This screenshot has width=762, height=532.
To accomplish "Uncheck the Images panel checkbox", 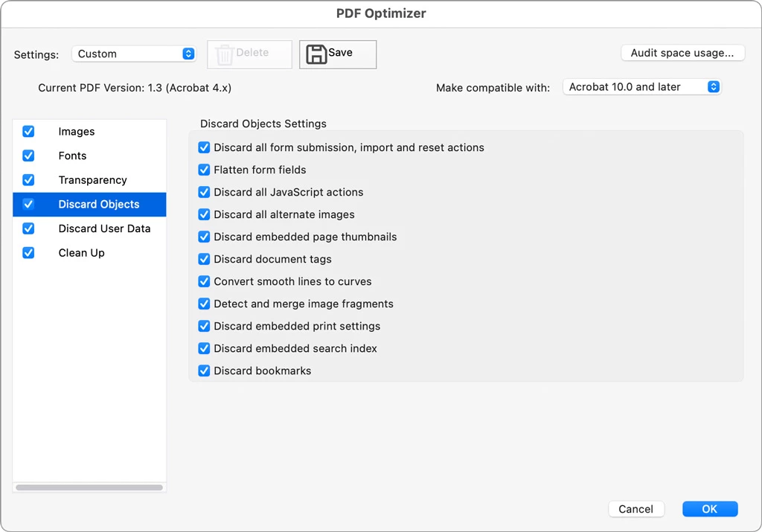I will tap(29, 131).
